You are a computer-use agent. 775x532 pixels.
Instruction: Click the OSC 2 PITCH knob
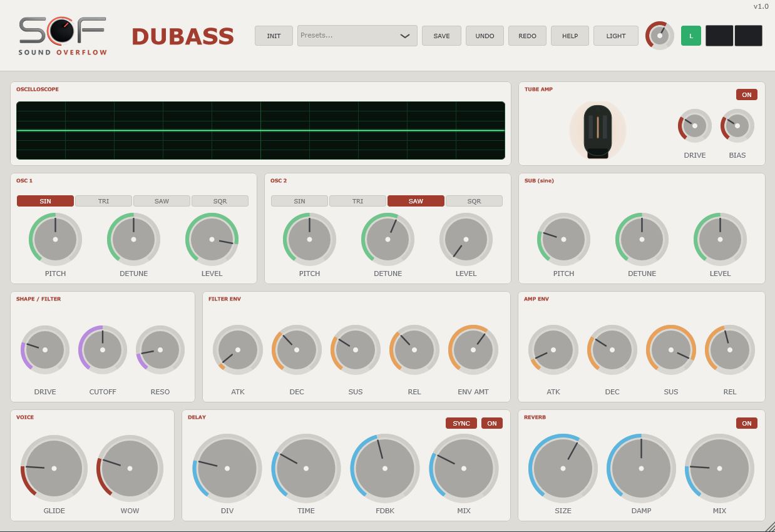[x=309, y=239]
